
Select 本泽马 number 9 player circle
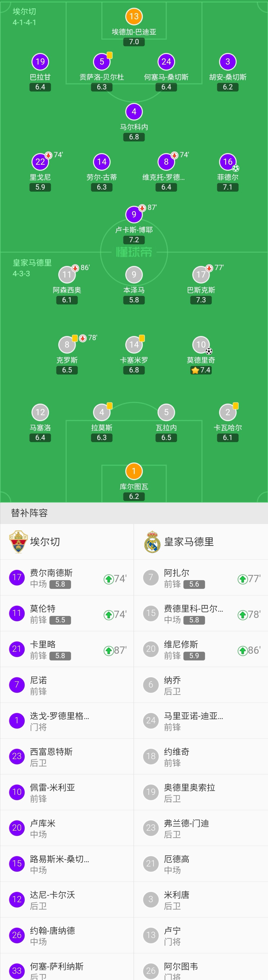coord(134,275)
